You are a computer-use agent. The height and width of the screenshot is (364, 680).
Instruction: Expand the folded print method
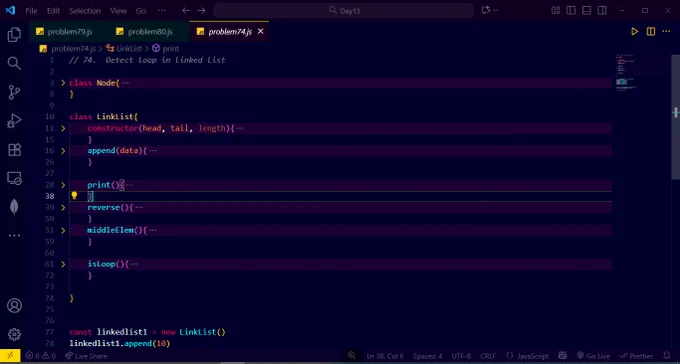[63, 185]
